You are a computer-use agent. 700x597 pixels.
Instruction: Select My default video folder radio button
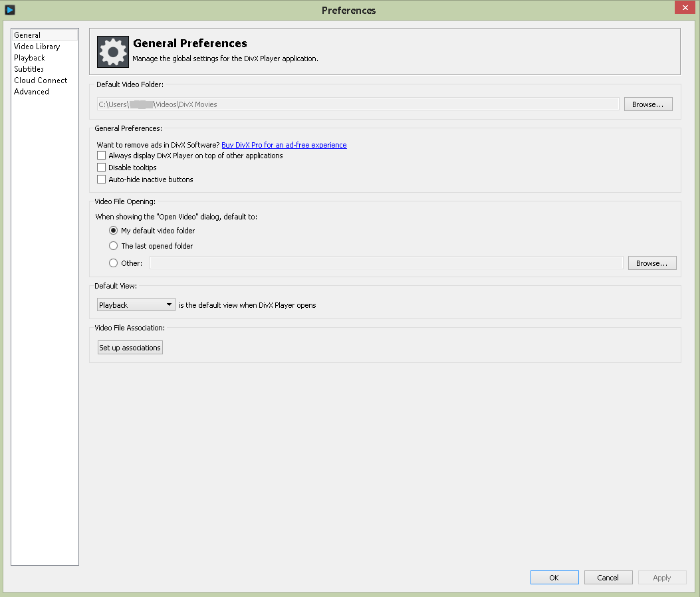[x=113, y=231]
